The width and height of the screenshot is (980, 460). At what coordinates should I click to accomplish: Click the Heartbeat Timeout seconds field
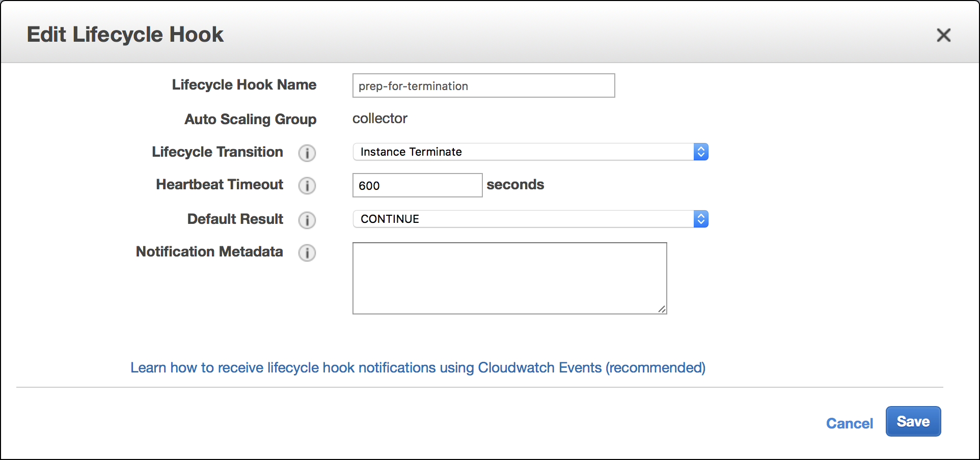(x=417, y=185)
